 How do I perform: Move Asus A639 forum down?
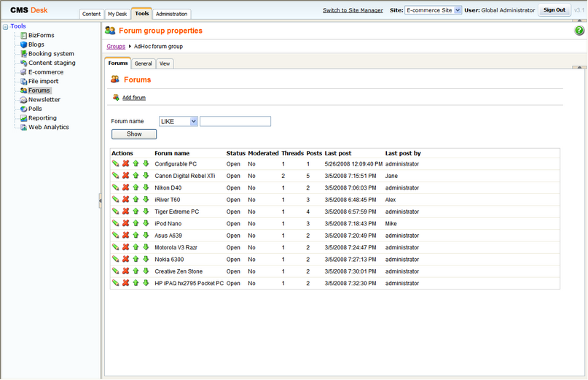point(146,235)
